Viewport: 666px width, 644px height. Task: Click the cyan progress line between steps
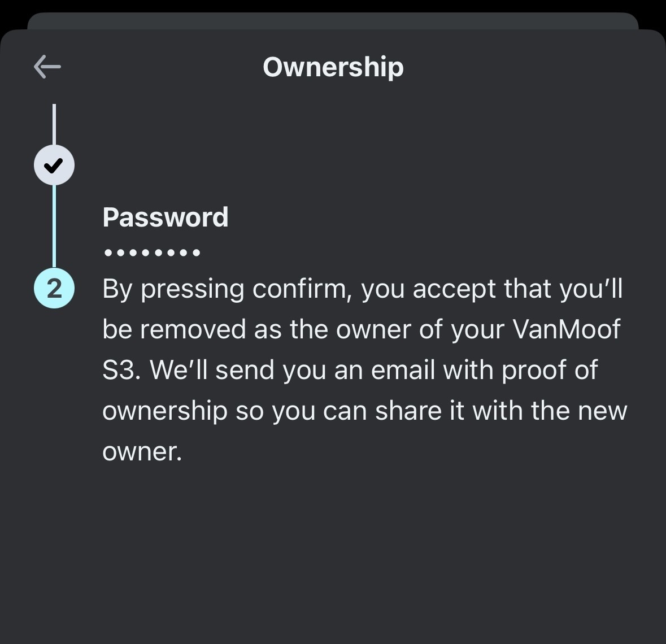pos(54,226)
